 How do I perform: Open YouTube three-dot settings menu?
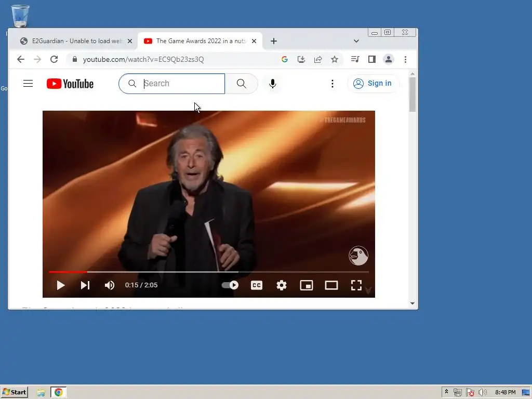click(x=332, y=84)
